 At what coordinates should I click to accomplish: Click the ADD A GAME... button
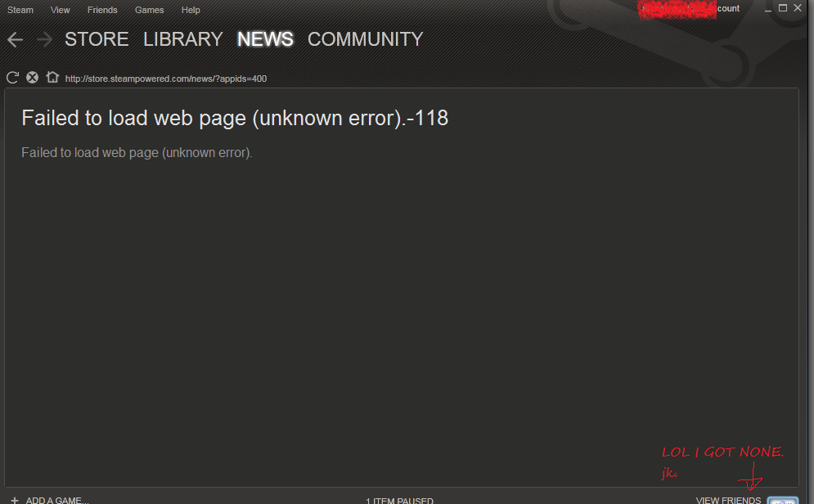(x=57, y=500)
